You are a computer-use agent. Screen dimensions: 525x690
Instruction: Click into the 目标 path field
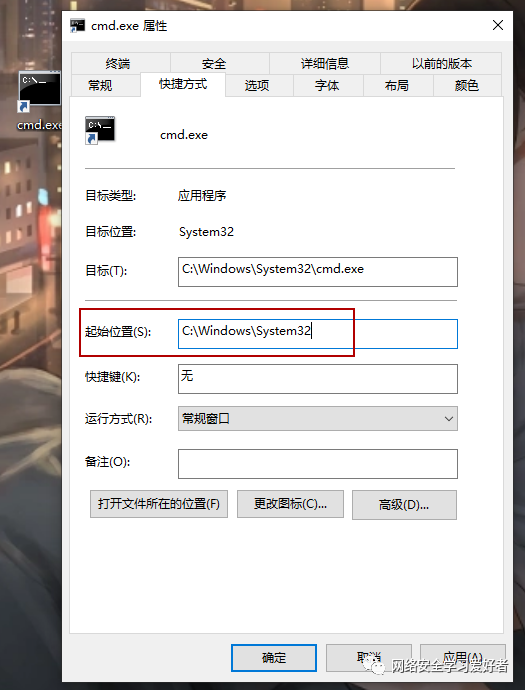point(318,272)
